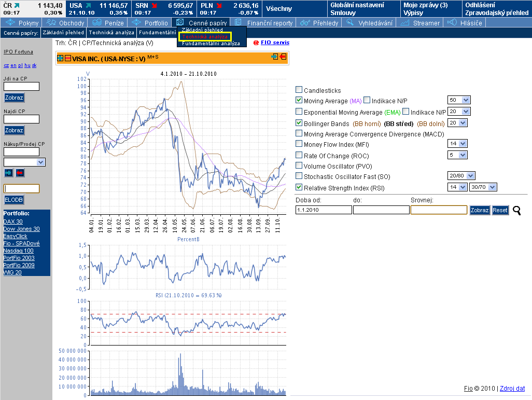Open the Technická analýza sub-tab

(x=111, y=33)
